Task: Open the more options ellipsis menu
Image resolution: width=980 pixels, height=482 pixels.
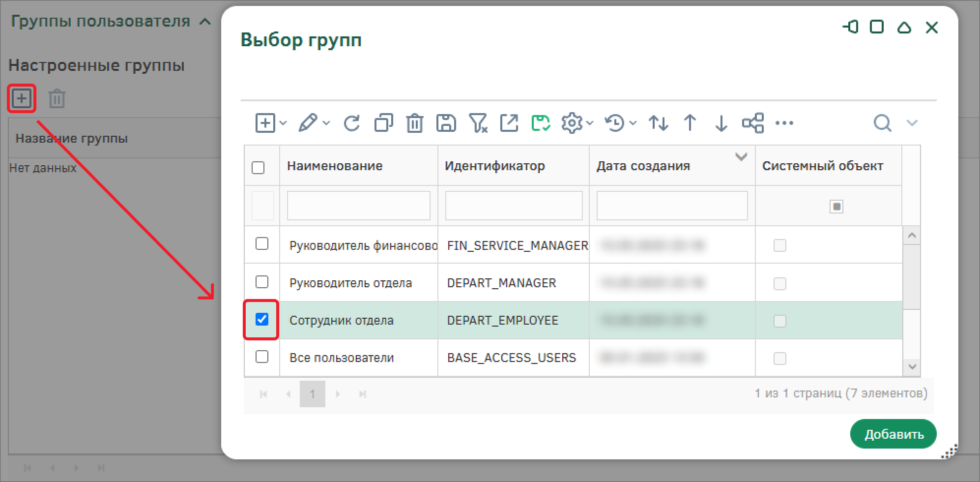Action: tap(784, 123)
